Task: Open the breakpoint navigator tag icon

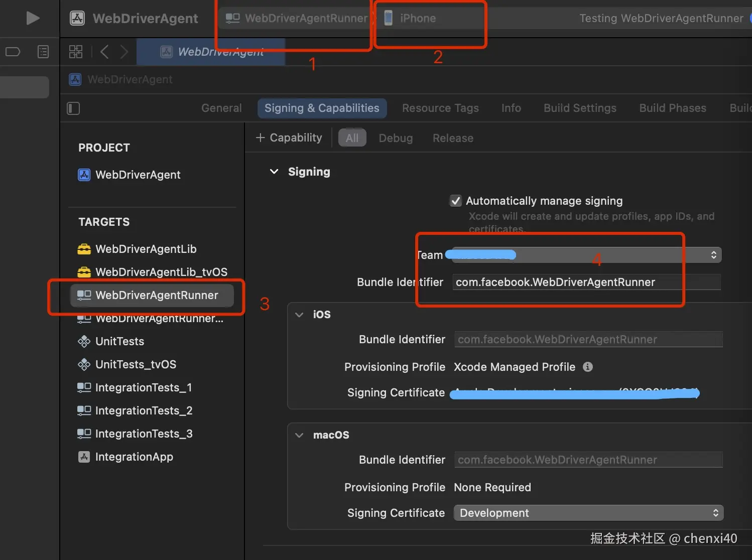Action: [x=13, y=52]
